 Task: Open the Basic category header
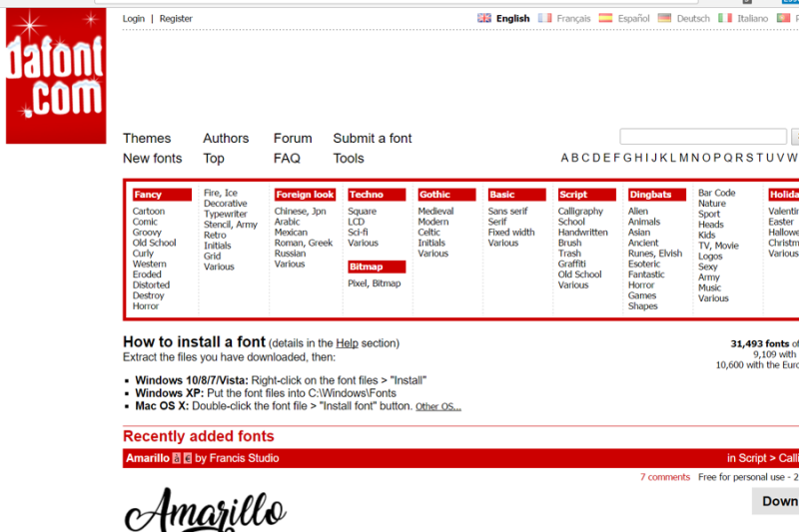pyautogui.click(x=516, y=195)
